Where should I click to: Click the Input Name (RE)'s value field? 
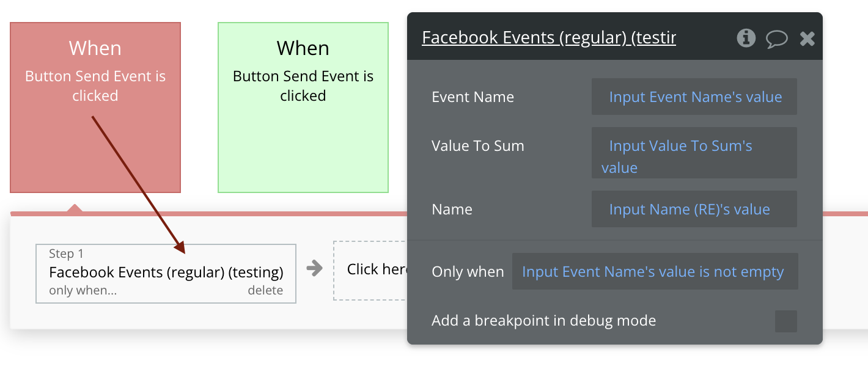694,209
